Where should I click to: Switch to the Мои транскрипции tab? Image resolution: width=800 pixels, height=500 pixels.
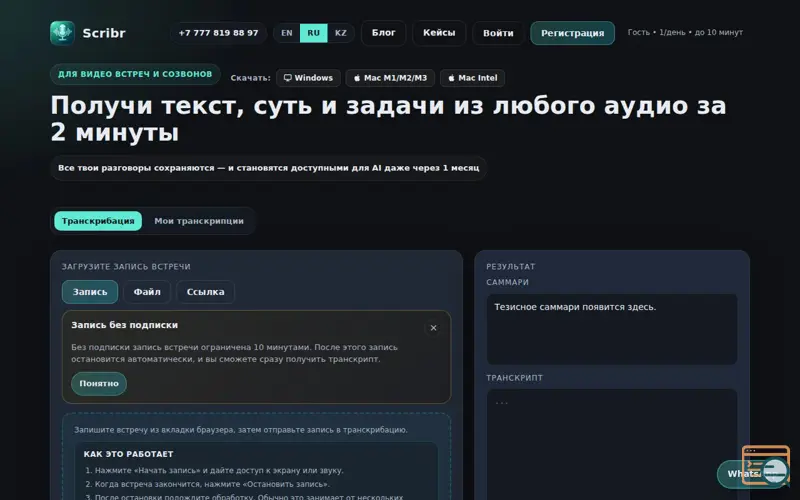pos(199,221)
